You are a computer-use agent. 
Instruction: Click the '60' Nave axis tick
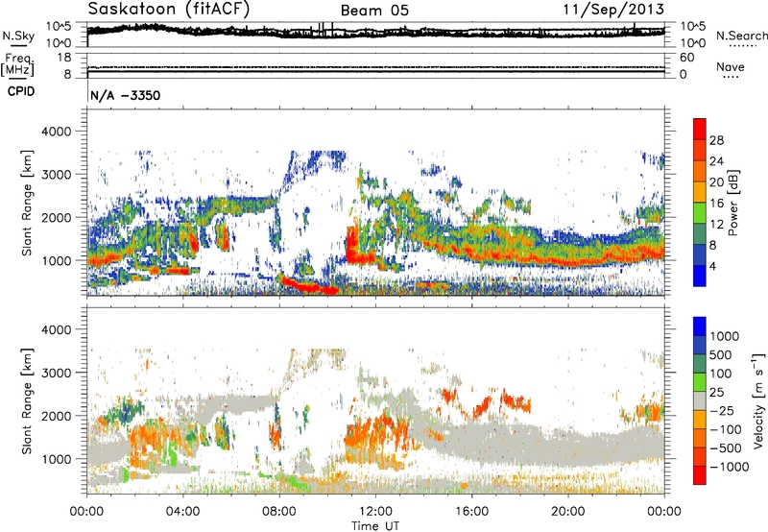tap(686, 58)
